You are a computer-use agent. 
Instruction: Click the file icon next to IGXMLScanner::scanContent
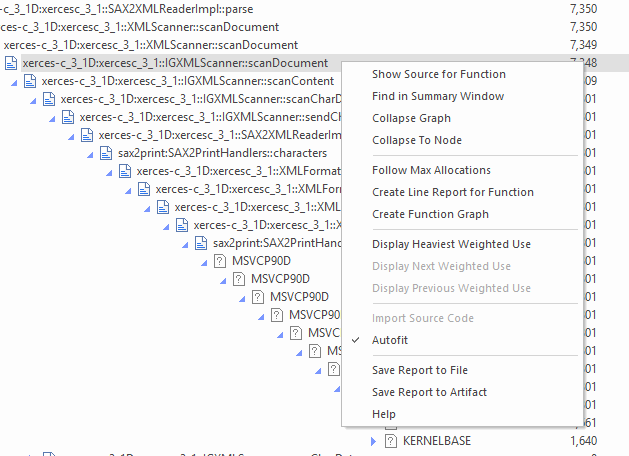tap(31, 81)
